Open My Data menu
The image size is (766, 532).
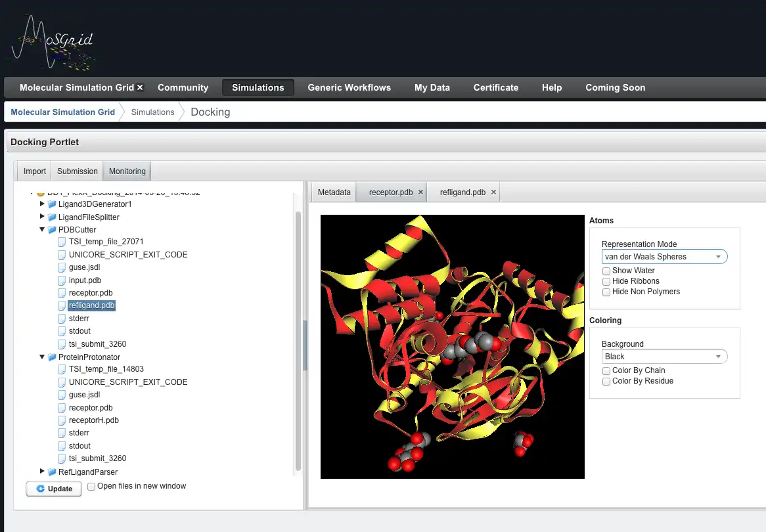pos(432,87)
